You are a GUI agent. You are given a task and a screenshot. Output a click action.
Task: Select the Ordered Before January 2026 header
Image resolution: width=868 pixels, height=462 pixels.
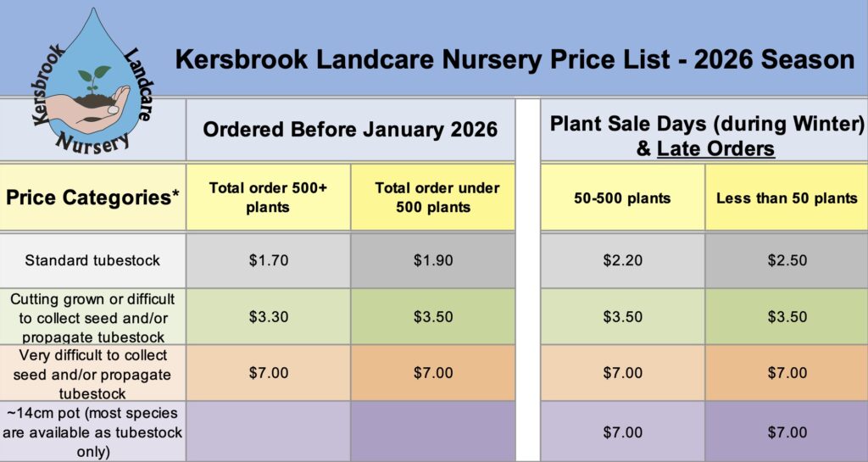349,131
